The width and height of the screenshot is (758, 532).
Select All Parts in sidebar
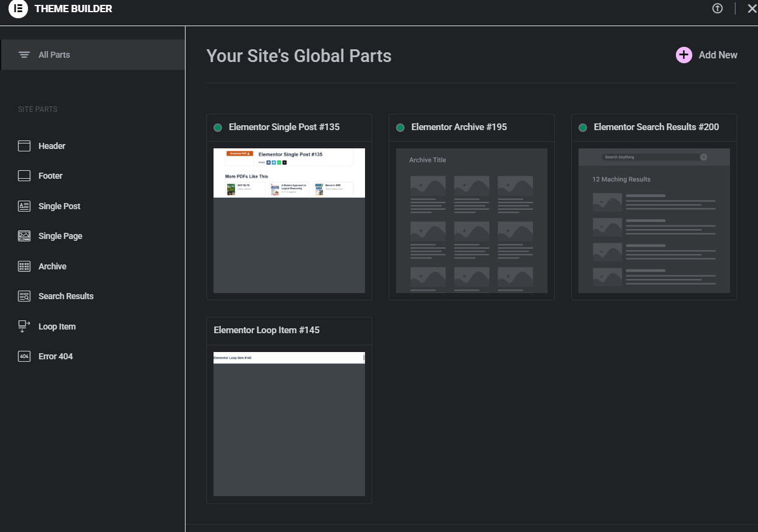[93, 55]
